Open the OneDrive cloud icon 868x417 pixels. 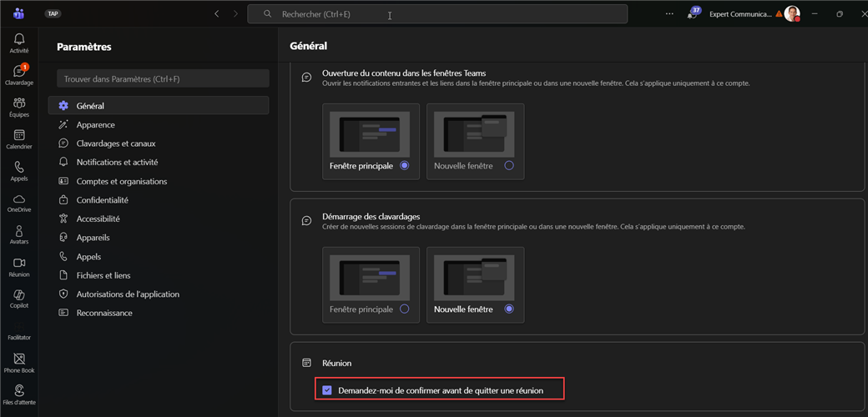click(18, 203)
